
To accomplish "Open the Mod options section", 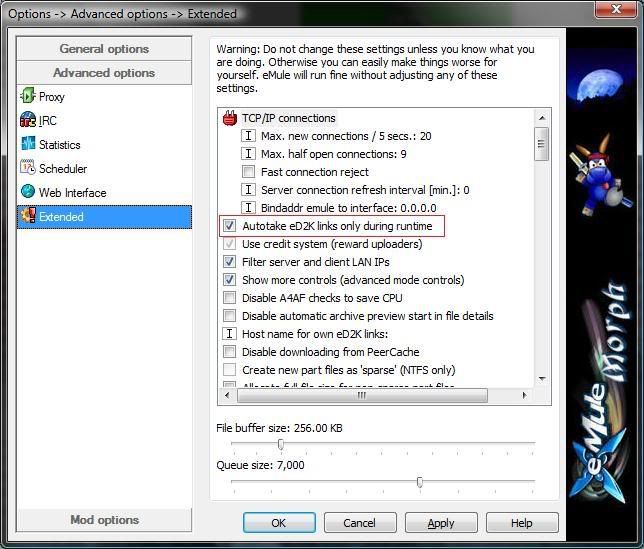I will (104, 520).
